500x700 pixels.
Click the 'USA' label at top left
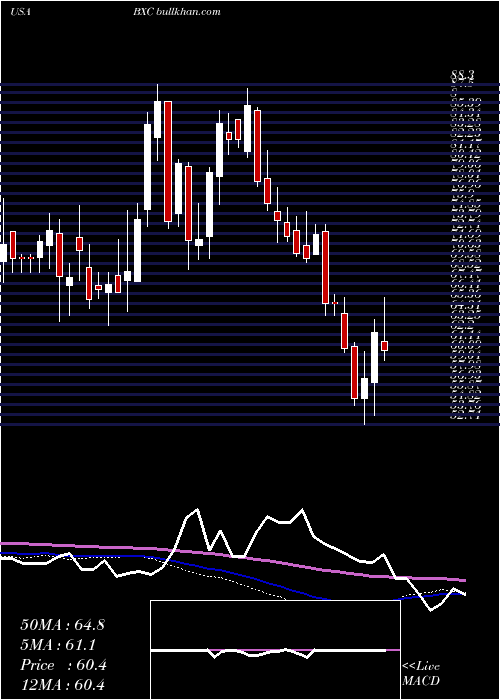[20, 12]
